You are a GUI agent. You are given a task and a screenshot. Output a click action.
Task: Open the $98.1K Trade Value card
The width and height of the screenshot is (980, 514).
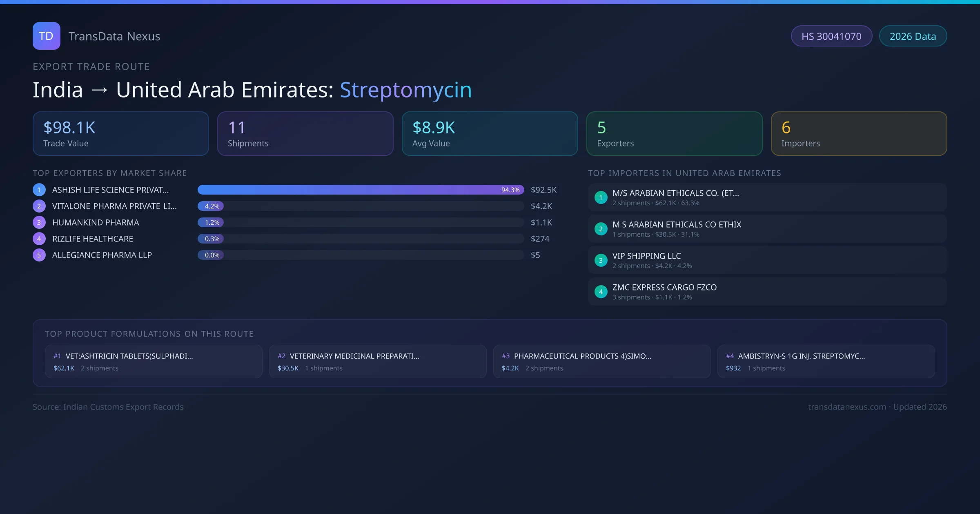tap(120, 134)
